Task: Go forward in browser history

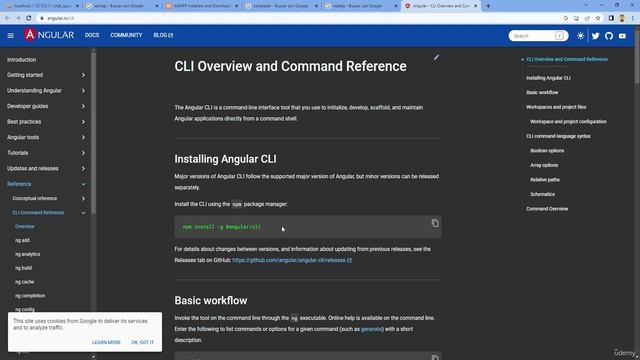Action: tap(18, 18)
